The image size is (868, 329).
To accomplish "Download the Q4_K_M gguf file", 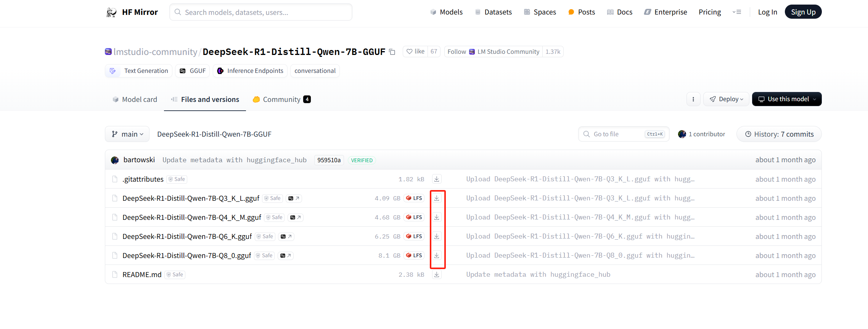I will (x=437, y=217).
